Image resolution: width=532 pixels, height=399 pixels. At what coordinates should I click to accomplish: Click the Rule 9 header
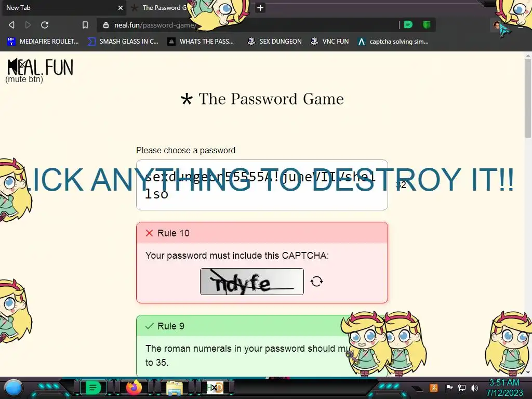[x=262, y=326]
